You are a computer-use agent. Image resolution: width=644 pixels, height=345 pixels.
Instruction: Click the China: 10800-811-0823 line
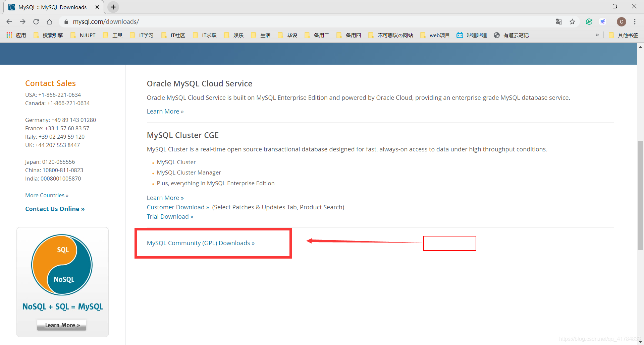click(54, 170)
